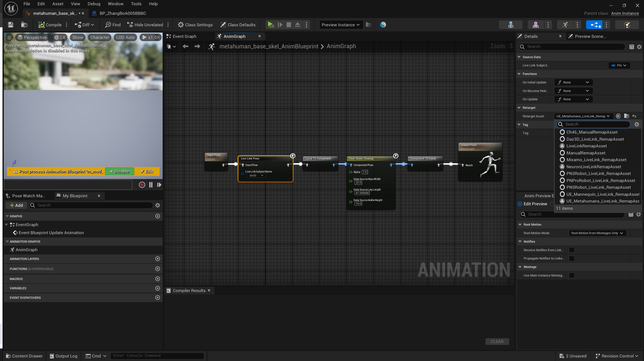
Task: Collapse the Source Data section
Action: pos(519,57)
